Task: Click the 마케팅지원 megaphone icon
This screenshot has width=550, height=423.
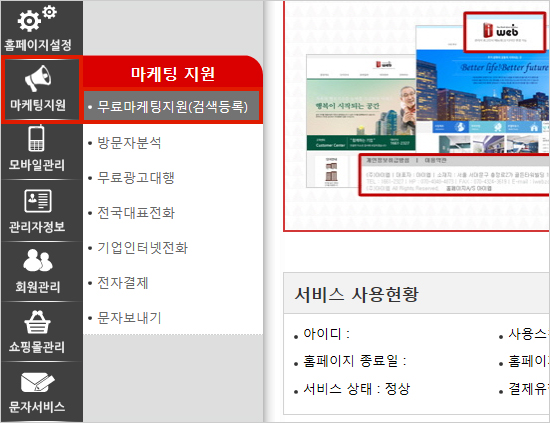Action: [38, 78]
